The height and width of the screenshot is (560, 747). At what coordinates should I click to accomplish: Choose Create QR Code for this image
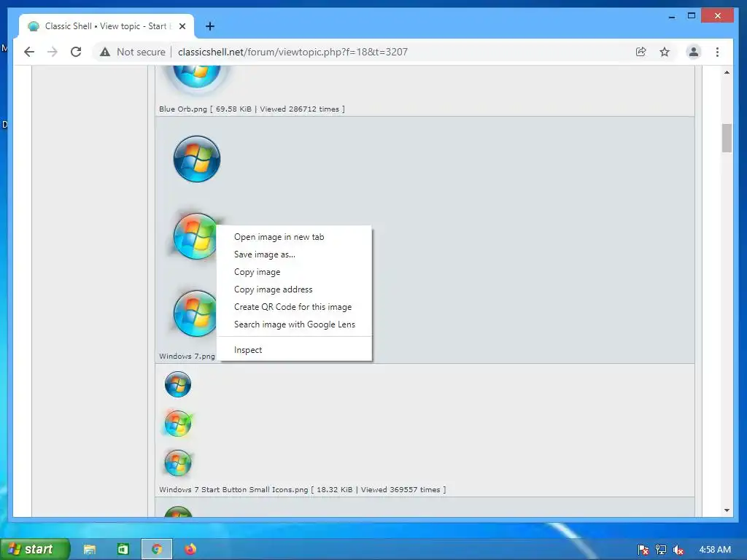pyautogui.click(x=295, y=307)
